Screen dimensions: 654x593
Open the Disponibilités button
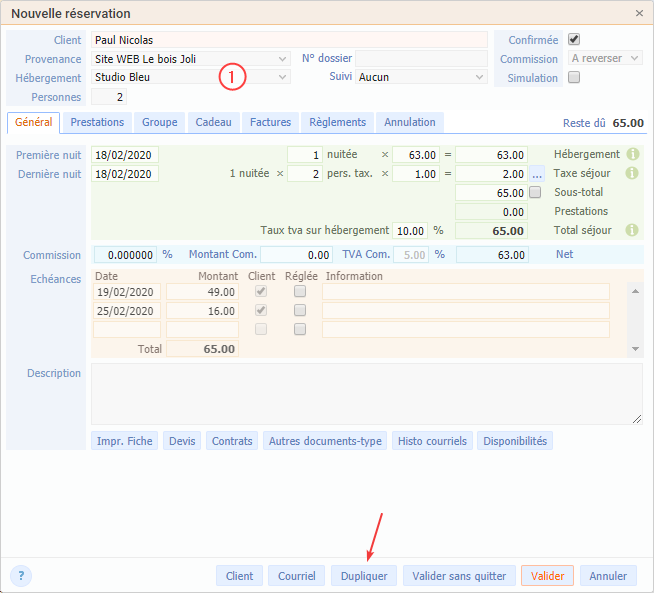coord(515,441)
